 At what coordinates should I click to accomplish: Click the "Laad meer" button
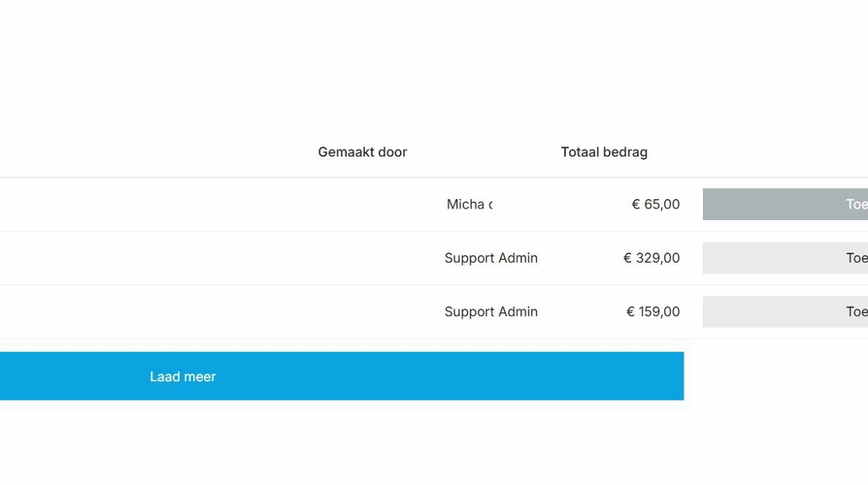[183, 377]
